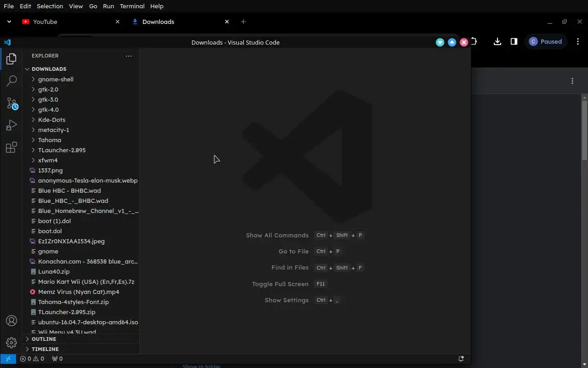Expand the OUTLINE section

tap(81, 339)
